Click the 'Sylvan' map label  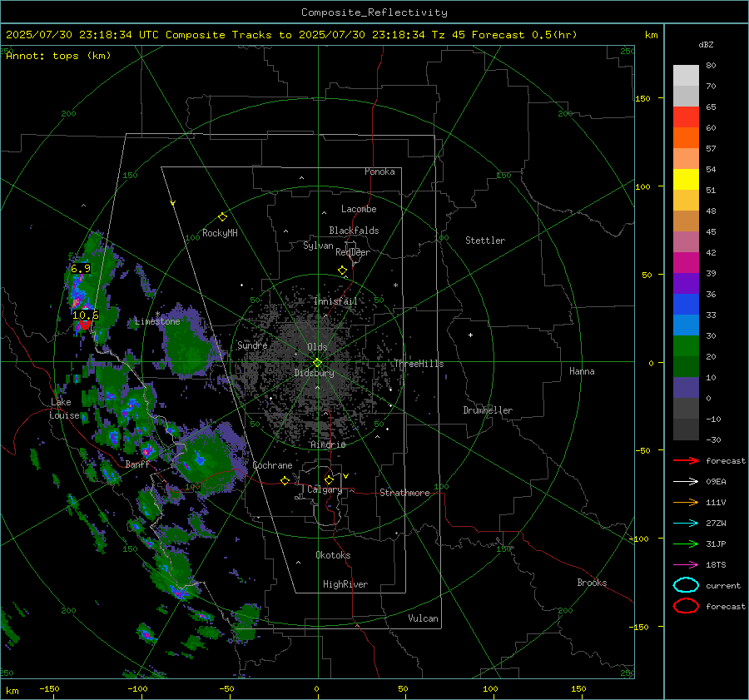pos(318,246)
